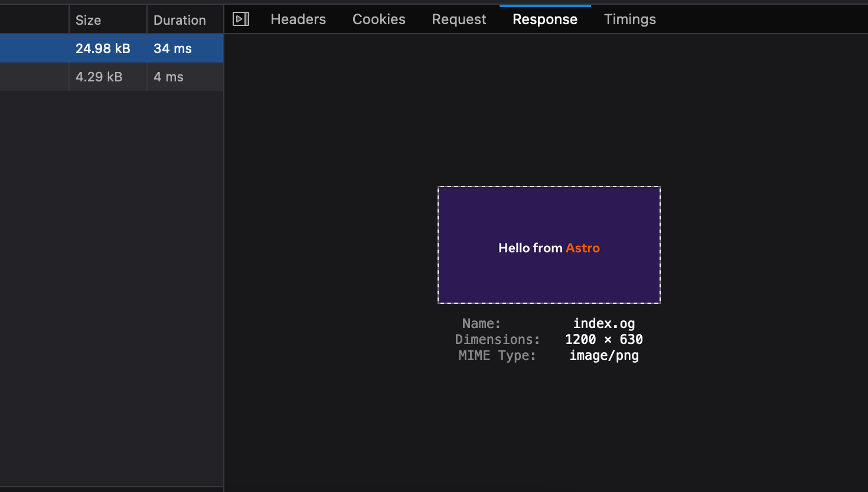Image resolution: width=868 pixels, height=492 pixels.
Task: Switch to the Timings tab
Action: pyautogui.click(x=629, y=19)
